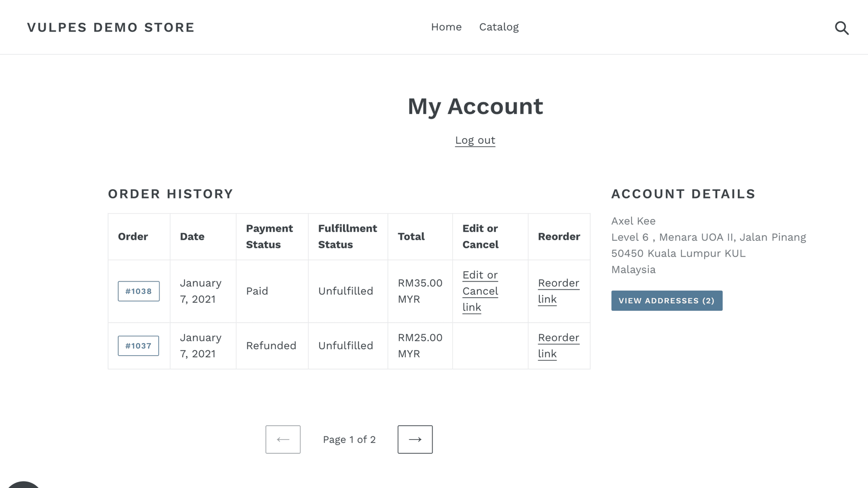Reorder the refunded RM25.00 order
868x488 pixels.
point(558,346)
